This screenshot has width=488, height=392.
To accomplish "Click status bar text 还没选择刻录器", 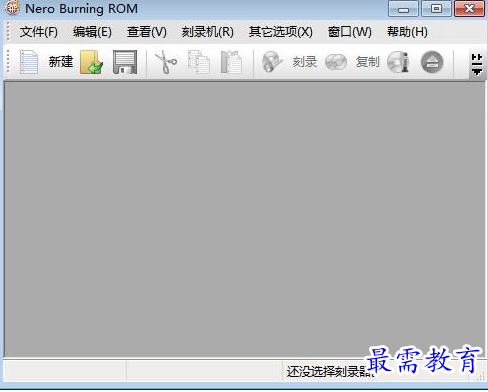I will [x=330, y=371].
